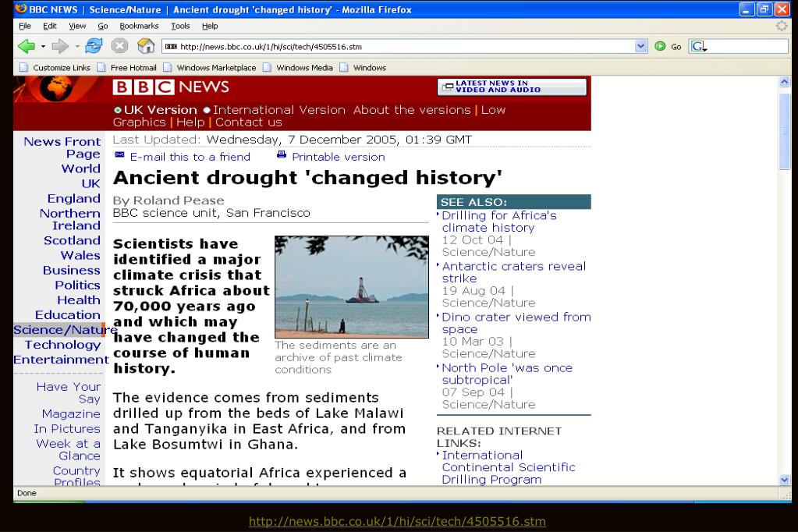Click the Stop loading icon
The image size is (798, 532).
point(119,46)
